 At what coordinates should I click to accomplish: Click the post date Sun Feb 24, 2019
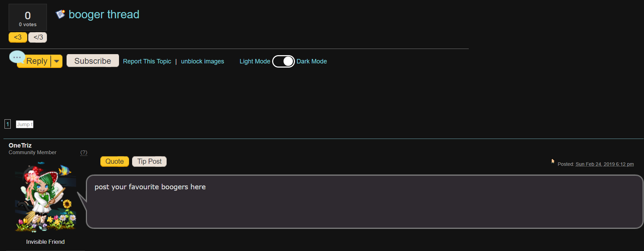[x=605, y=164]
